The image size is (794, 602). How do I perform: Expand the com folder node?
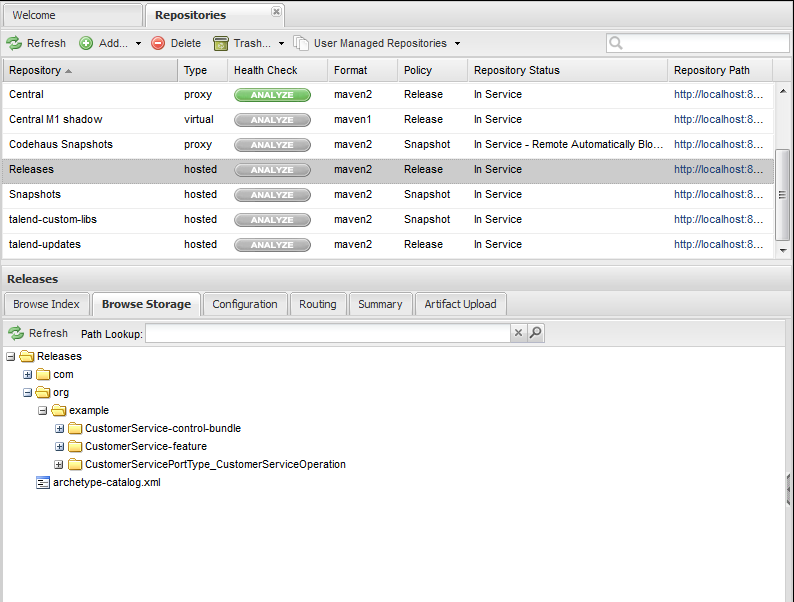point(28,374)
